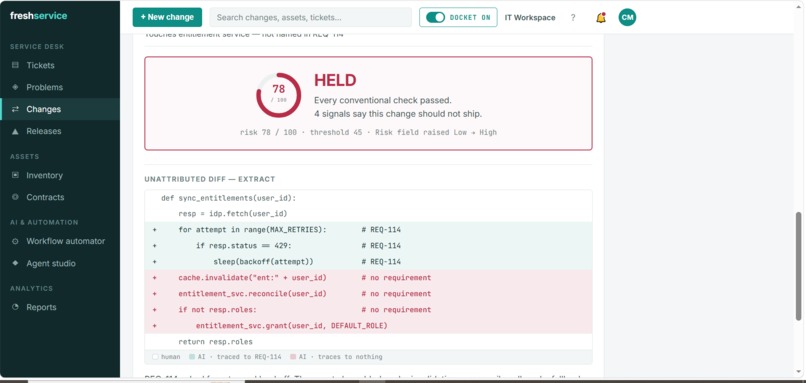Screen dimensions: 806x383
Task: Open Tickets via its sidebar icon
Action: pyautogui.click(x=15, y=65)
